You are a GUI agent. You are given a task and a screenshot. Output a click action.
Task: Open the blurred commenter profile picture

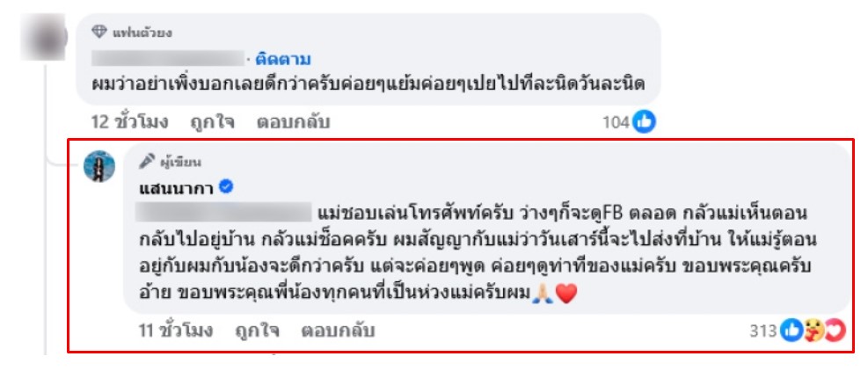[x=43, y=38]
